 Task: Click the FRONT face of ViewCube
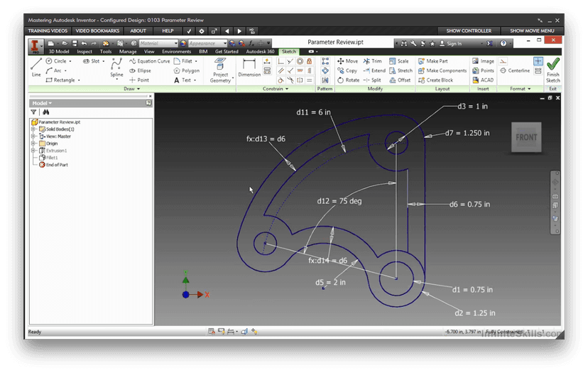click(526, 137)
